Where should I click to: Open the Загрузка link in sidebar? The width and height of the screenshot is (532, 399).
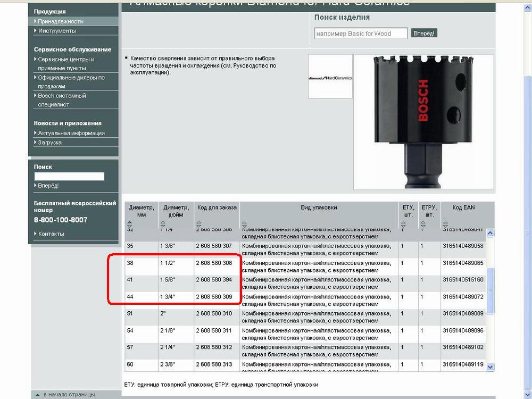[49, 143]
